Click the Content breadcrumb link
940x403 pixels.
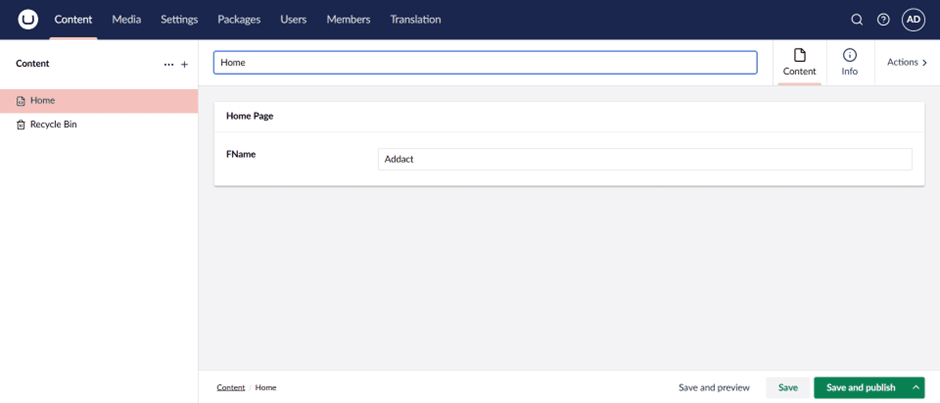point(230,387)
